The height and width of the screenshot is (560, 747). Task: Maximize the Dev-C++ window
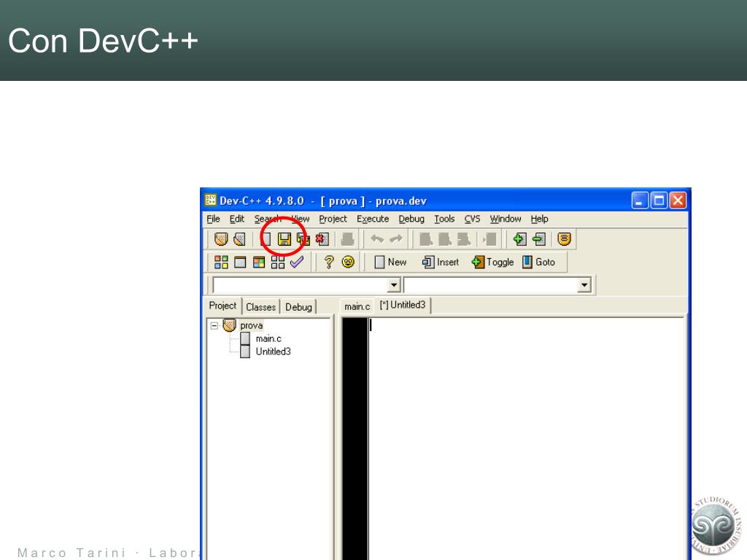[x=659, y=201]
